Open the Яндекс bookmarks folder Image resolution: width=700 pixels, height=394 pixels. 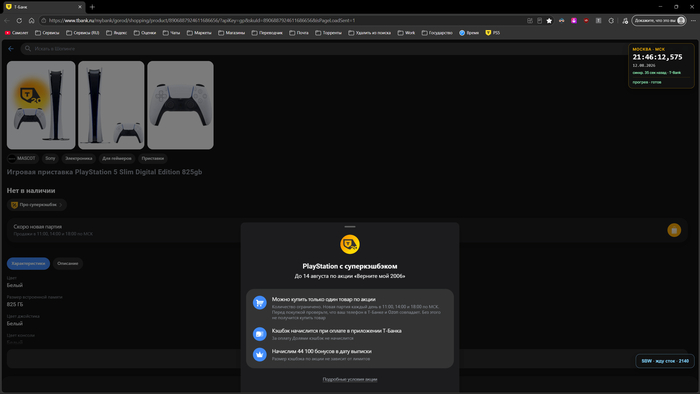coord(117,33)
